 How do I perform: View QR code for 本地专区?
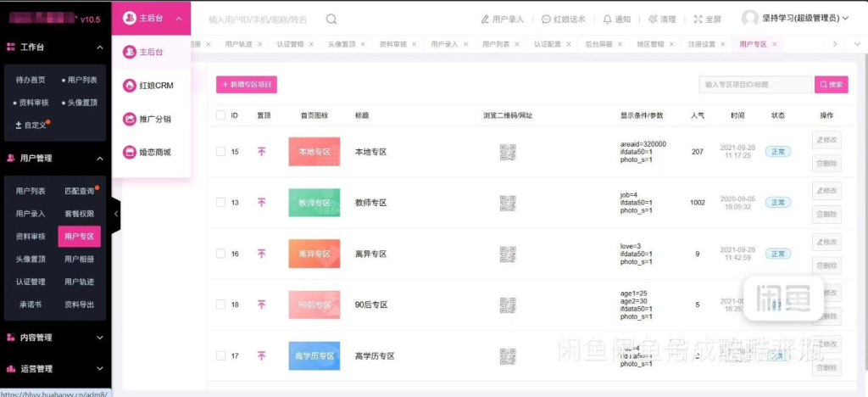(508, 152)
